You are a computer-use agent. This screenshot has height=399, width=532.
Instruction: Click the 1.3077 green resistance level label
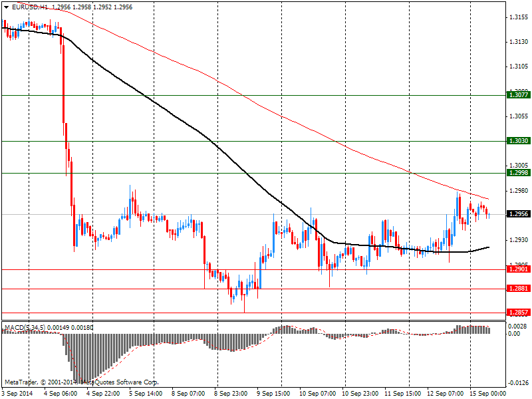point(519,95)
